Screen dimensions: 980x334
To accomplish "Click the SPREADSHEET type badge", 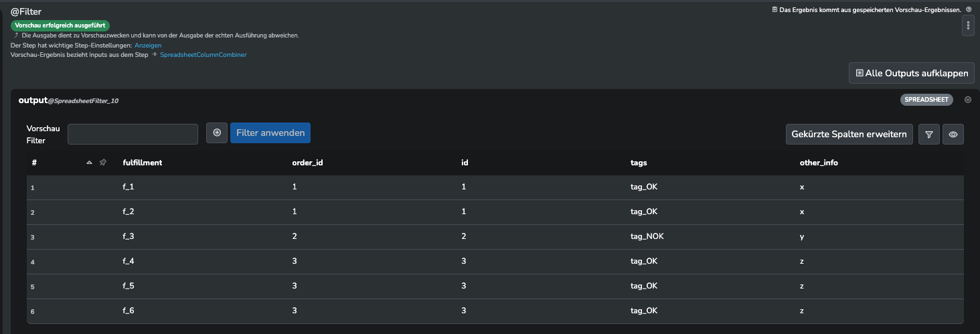I will 926,100.
